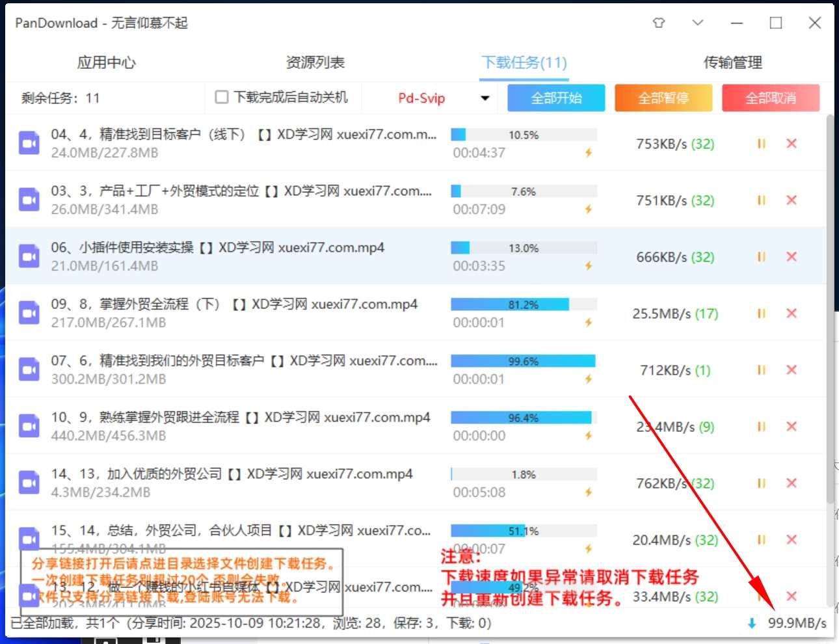The image size is (839, 644).
Task: Open the Pd-Svip dropdown
Action: pyautogui.click(x=485, y=98)
